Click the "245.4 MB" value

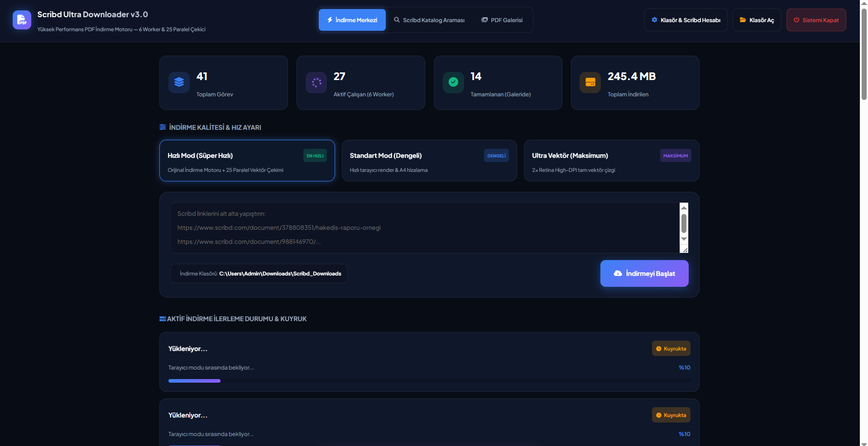pos(632,76)
